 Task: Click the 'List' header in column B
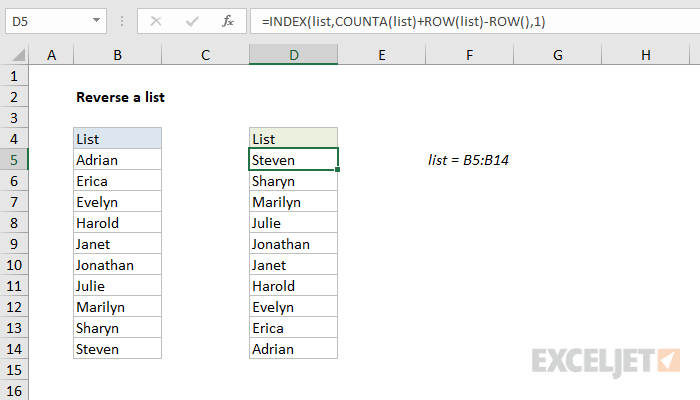(x=117, y=139)
